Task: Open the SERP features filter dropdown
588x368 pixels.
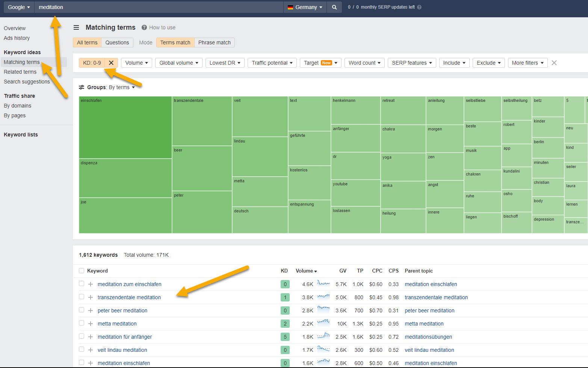Action: tap(412, 63)
